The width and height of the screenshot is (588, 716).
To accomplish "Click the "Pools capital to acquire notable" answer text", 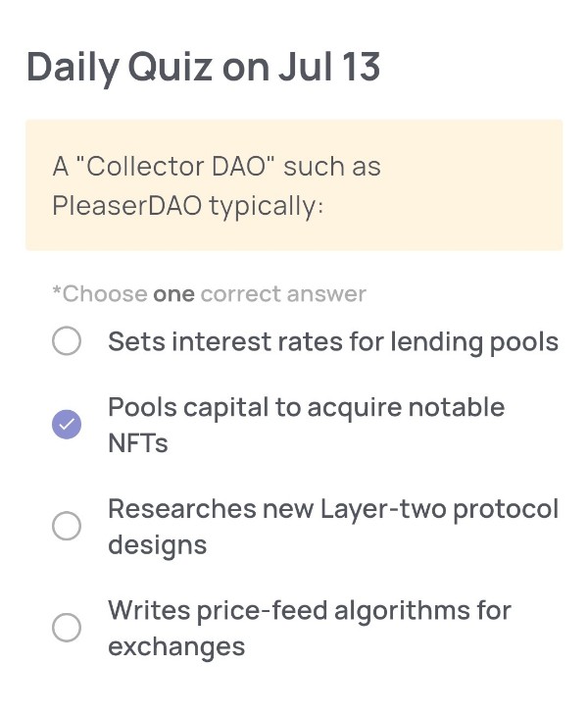I will [x=306, y=408].
